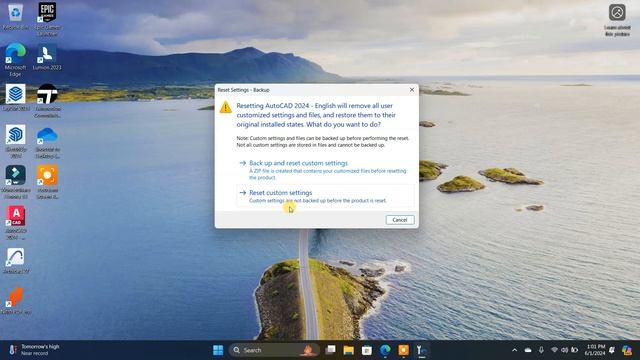Open Microsoft Store from the taskbar

click(367, 350)
